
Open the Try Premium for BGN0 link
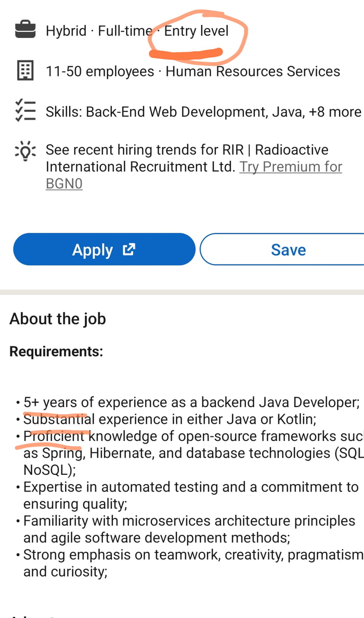pos(291,167)
